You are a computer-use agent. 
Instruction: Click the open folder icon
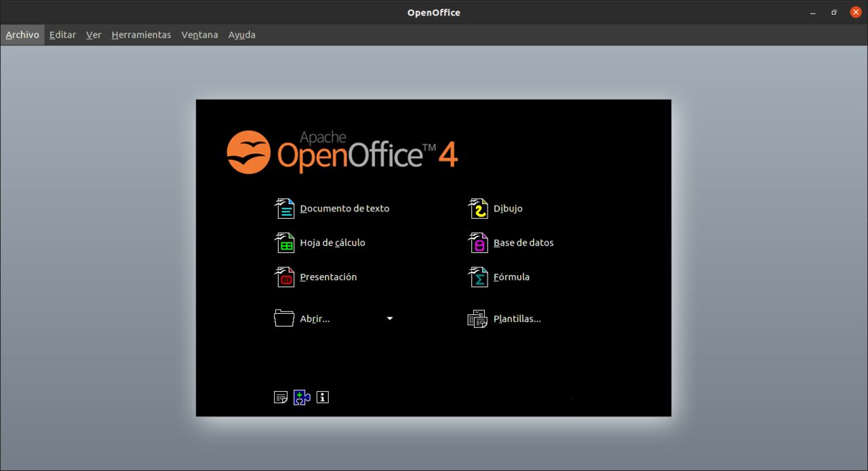[284, 318]
